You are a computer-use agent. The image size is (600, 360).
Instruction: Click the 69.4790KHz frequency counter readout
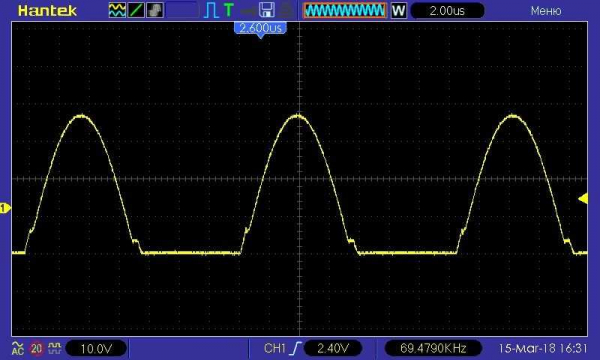(x=433, y=348)
